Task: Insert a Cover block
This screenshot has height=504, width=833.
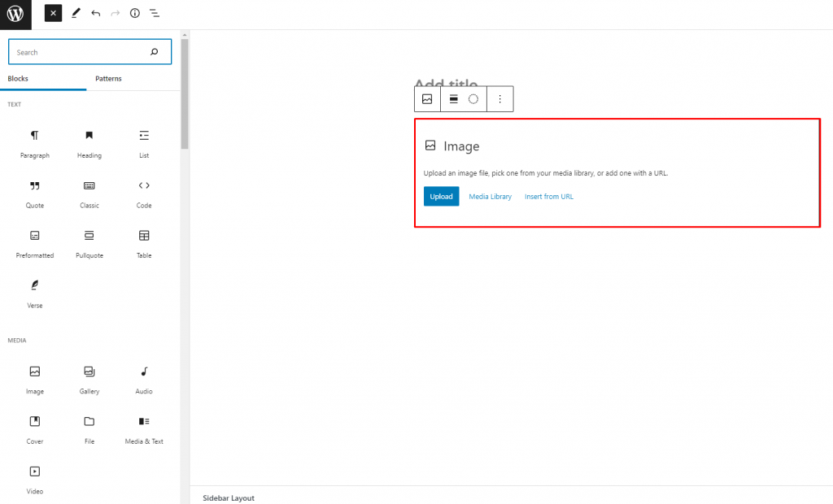Action: click(x=34, y=430)
